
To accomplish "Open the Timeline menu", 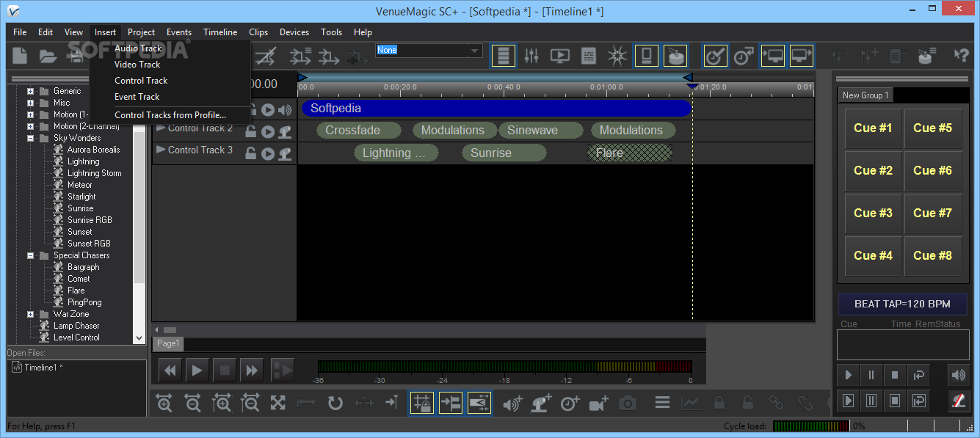I will point(220,32).
